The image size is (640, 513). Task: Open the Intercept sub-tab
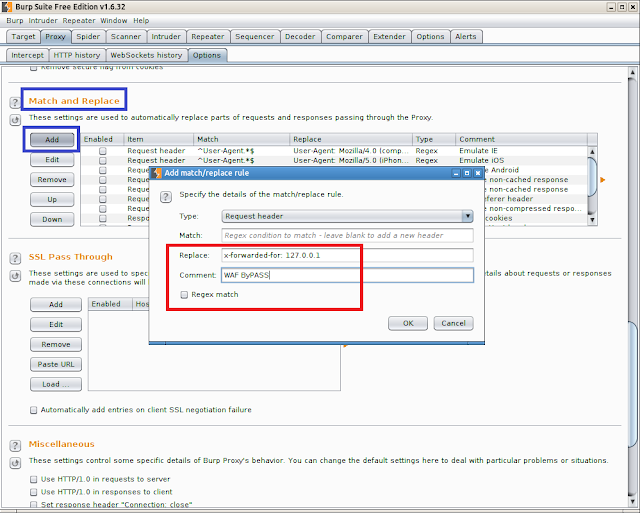click(x=27, y=55)
